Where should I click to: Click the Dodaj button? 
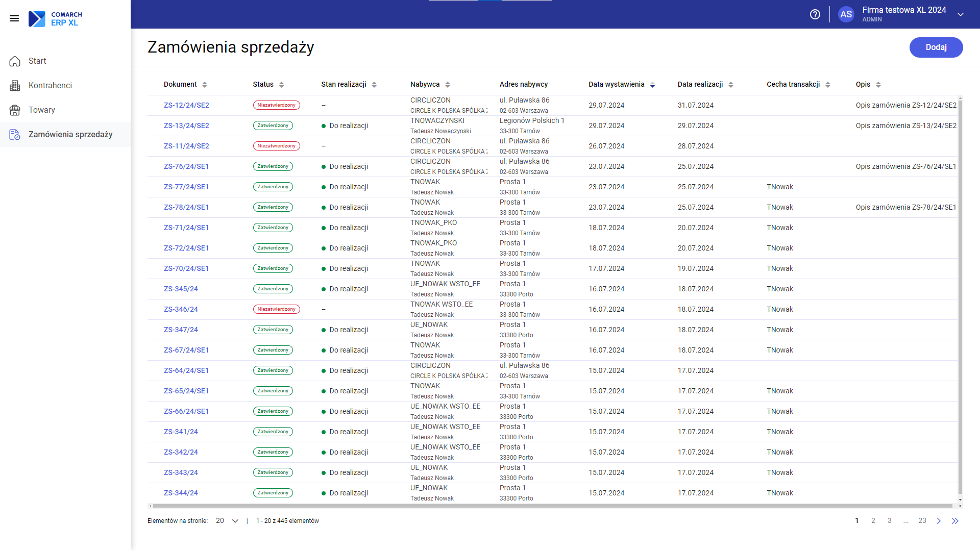pyautogui.click(x=936, y=47)
